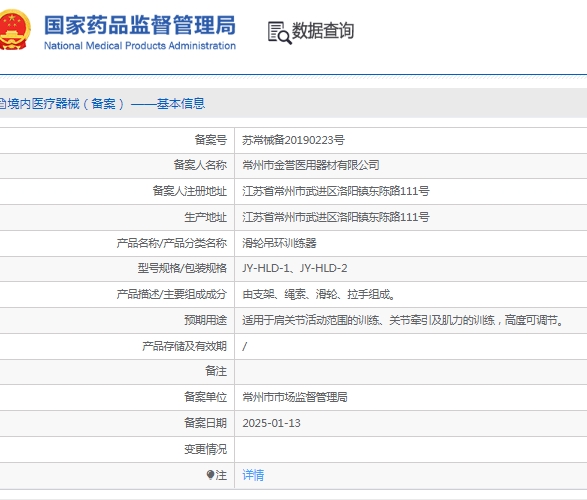Click the 备案单位 field label
This screenshot has height=500, width=587.
pos(206,397)
